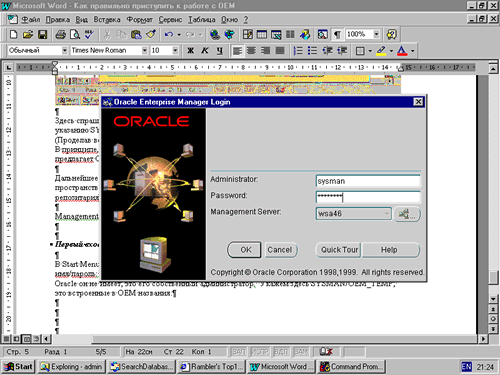Click the Insert Table toolbar icon

point(262,34)
